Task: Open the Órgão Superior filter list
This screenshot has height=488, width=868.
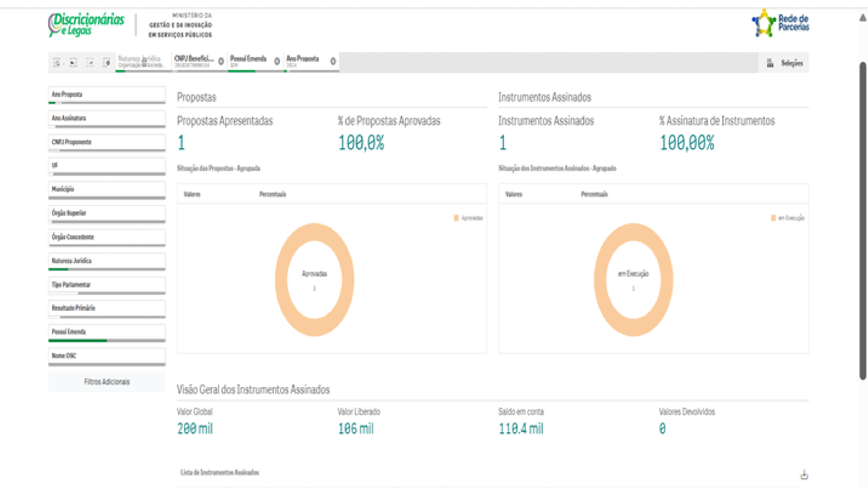Action: click(x=107, y=213)
